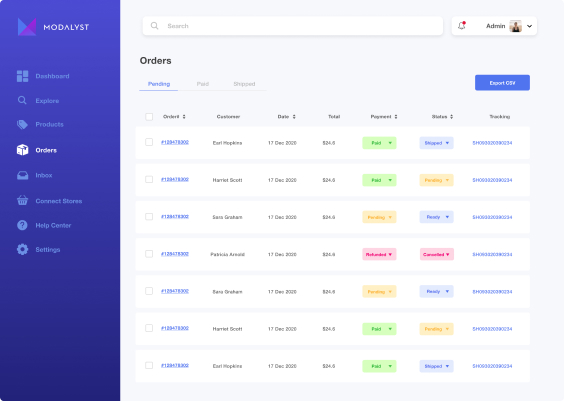Select the Products tag icon
The width and height of the screenshot is (564, 401).
22,124
